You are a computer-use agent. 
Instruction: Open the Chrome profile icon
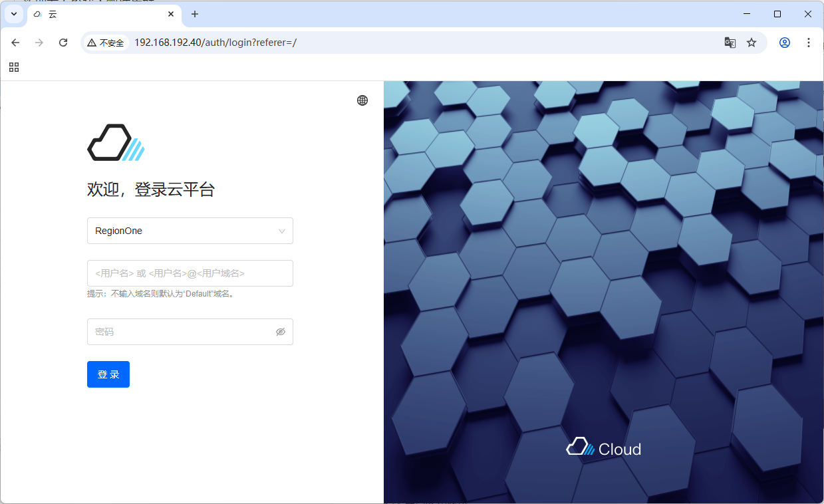point(785,43)
